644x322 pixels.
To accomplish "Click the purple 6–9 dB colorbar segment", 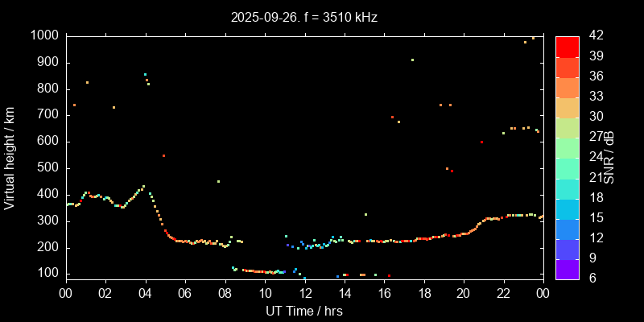I will coord(567,270).
